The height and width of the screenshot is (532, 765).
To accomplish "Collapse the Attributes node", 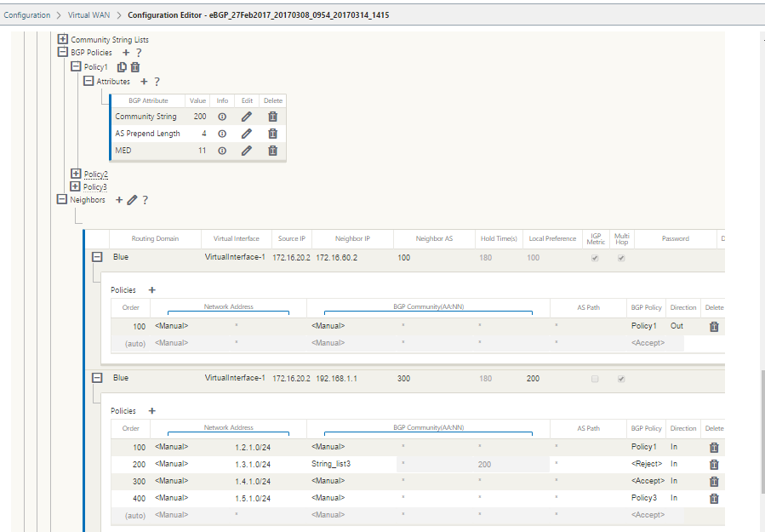I will coord(88,81).
